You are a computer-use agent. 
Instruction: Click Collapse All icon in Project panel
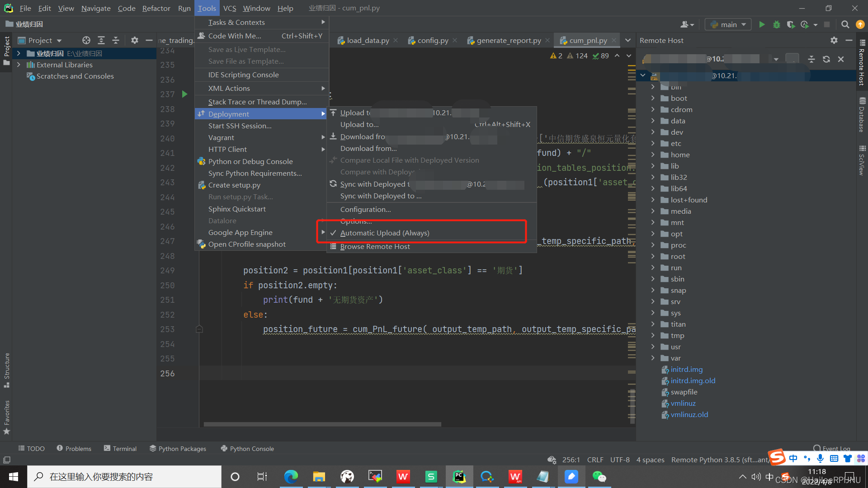click(116, 40)
